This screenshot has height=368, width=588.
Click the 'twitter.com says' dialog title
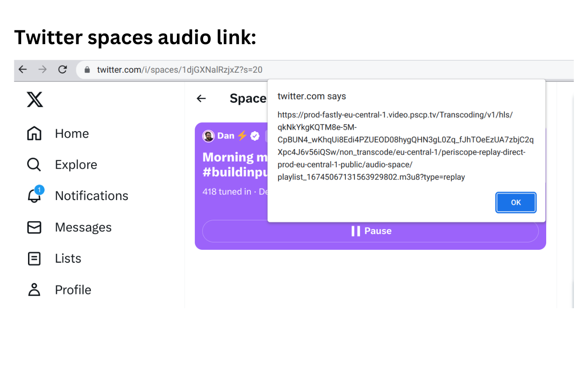pos(311,96)
